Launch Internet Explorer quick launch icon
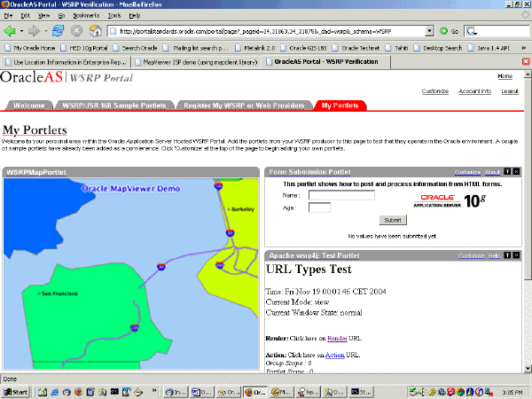532x399 pixels. pos(55,392)
